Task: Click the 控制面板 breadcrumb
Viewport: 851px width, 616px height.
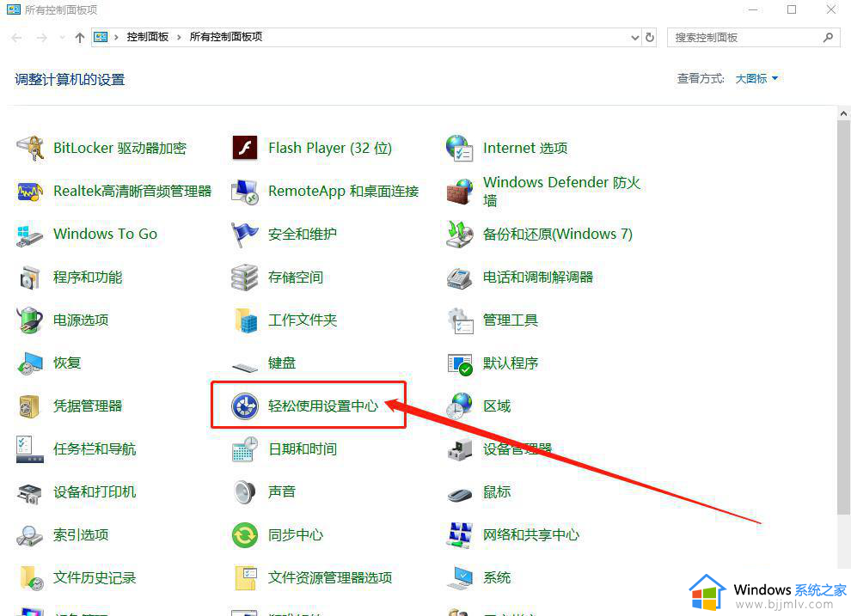Action: tap(148, 37)
